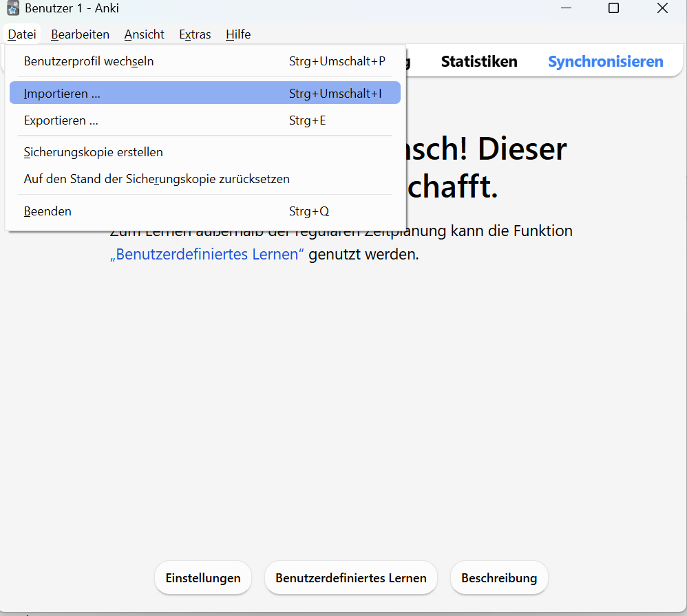The height and width of the screenshot is (616, 687).
Task: Click the Einstellungen button
Action: pos(203,578)
